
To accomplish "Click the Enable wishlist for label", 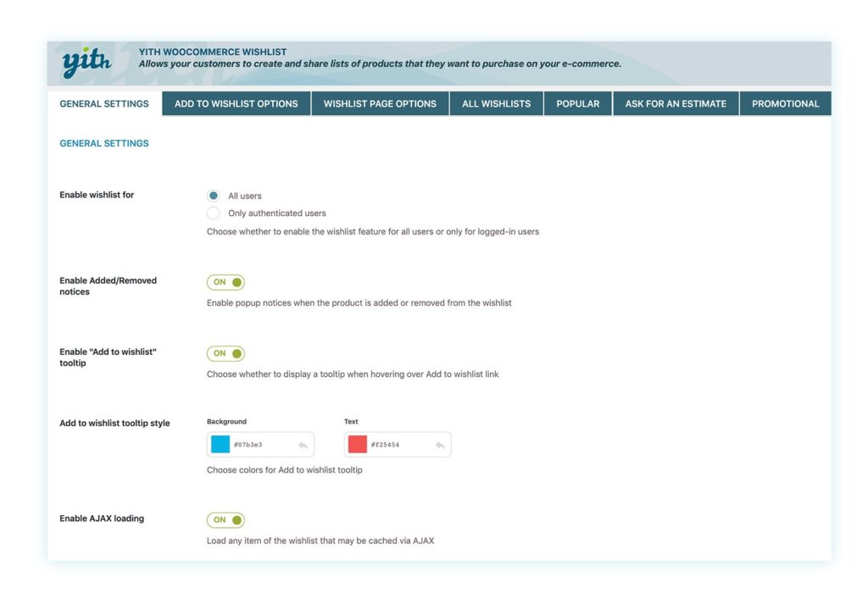I will (97, 195).
